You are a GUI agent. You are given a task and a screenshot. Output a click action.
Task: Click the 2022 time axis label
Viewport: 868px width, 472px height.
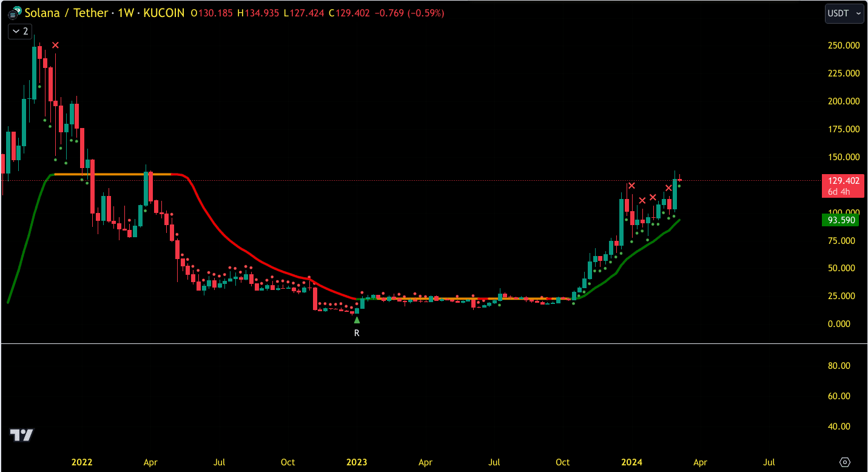tap(82, 462)
